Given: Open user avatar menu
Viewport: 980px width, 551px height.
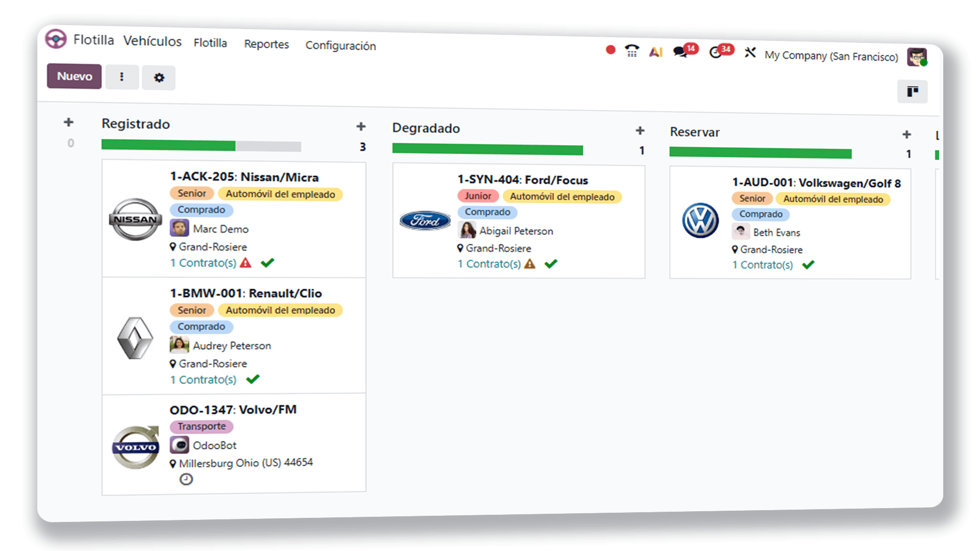Looking at the screenshot, I should tap(917, 57).
